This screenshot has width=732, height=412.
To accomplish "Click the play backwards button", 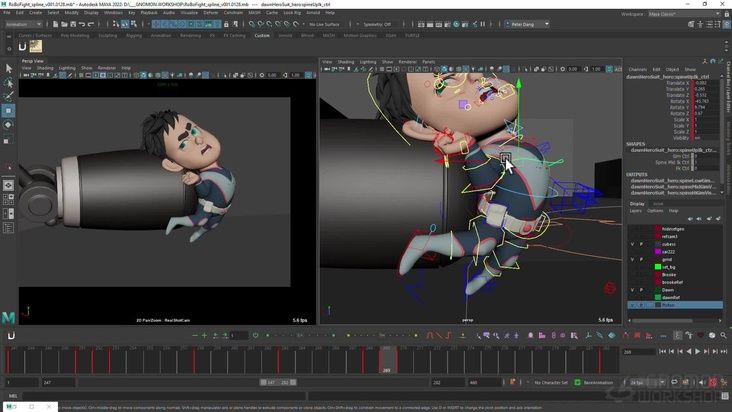I will pyautogui.click(x=689, y=351).
